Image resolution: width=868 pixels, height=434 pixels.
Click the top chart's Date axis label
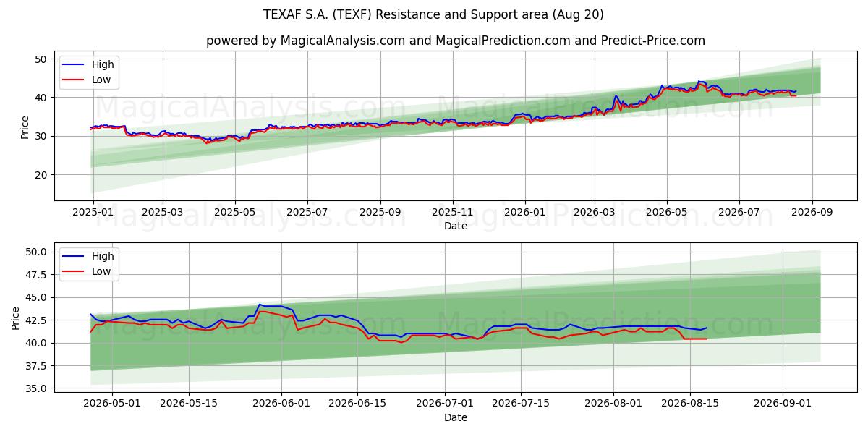tap(456, 226)
